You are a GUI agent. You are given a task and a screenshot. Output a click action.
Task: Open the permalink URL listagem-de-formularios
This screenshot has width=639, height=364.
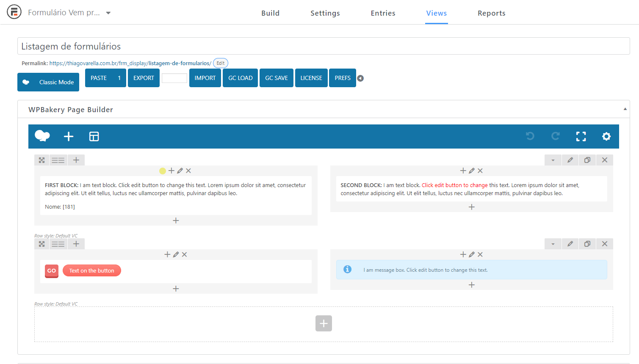coord(130,63)
